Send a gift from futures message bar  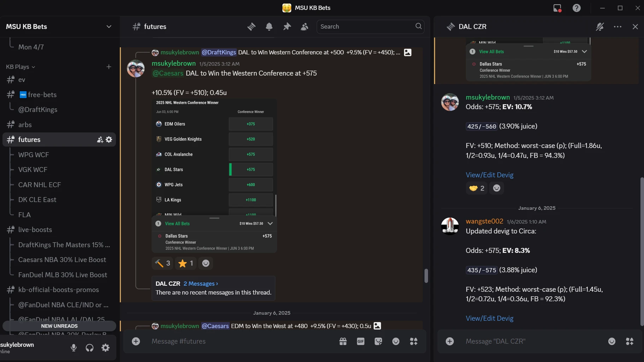click(343, 341)
